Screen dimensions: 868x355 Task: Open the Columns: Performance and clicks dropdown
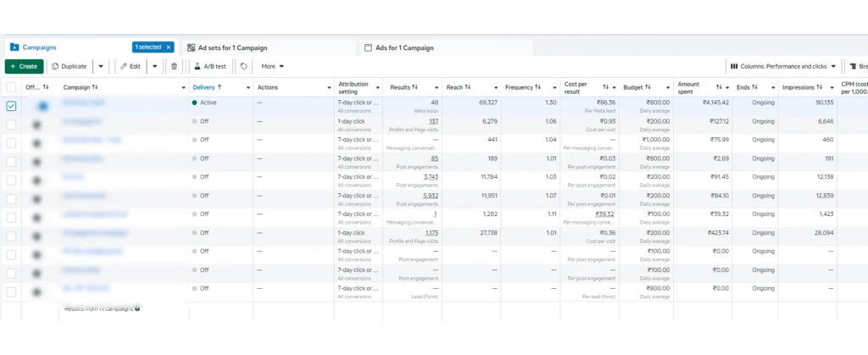point(782,66)
